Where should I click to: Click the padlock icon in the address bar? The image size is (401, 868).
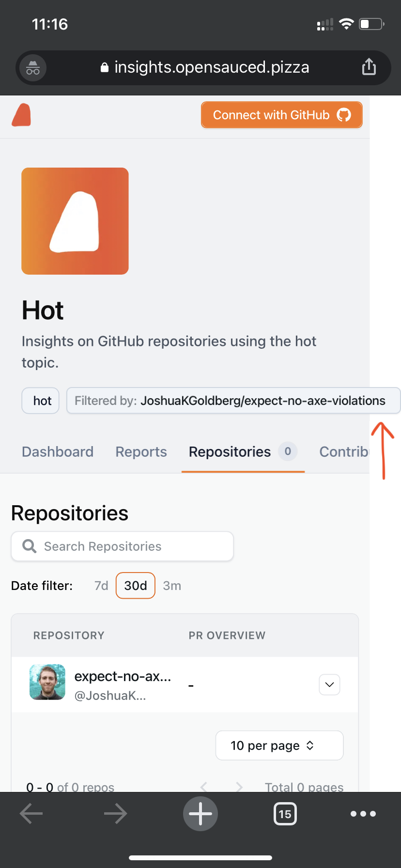point(104,66)
